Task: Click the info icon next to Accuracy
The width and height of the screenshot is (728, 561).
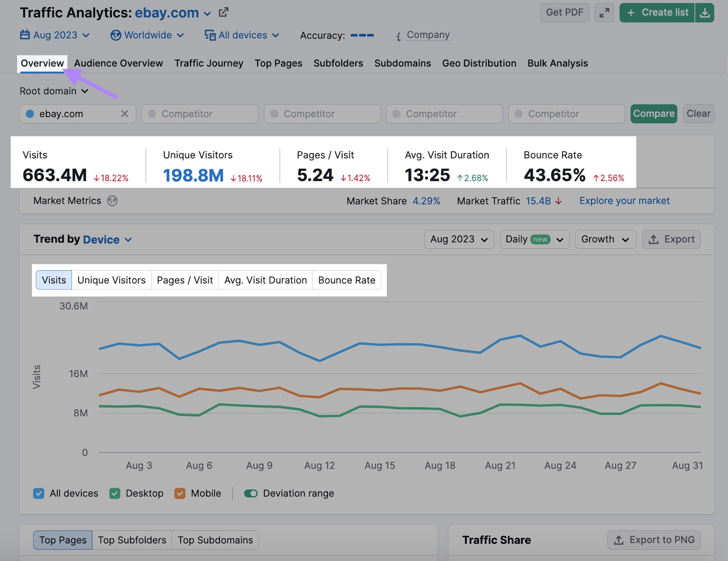Action: coord(398,35)
